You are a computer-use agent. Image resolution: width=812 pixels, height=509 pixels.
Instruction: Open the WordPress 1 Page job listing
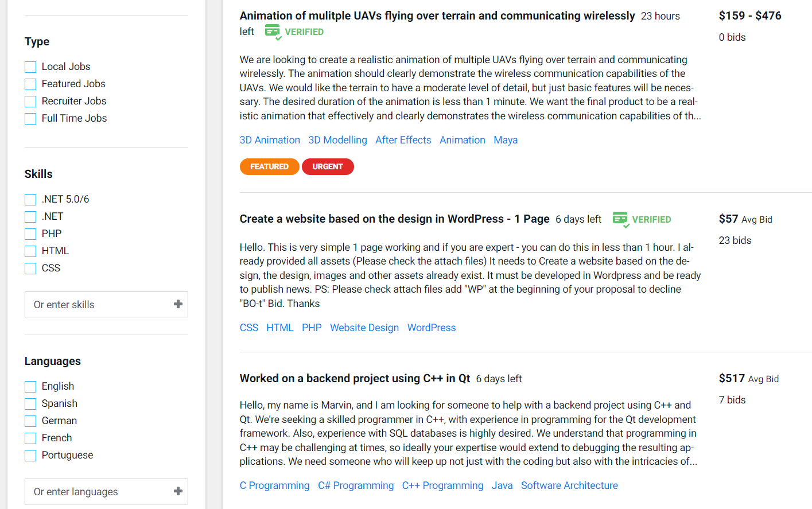tap(394, 219)
